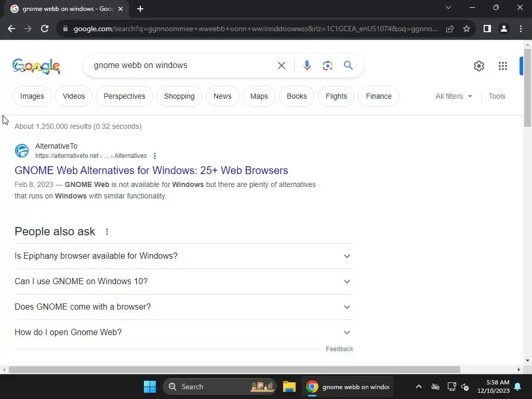Open a new tab with the plus button
Viewport: 532px width, 399px height.
[140, 9]
